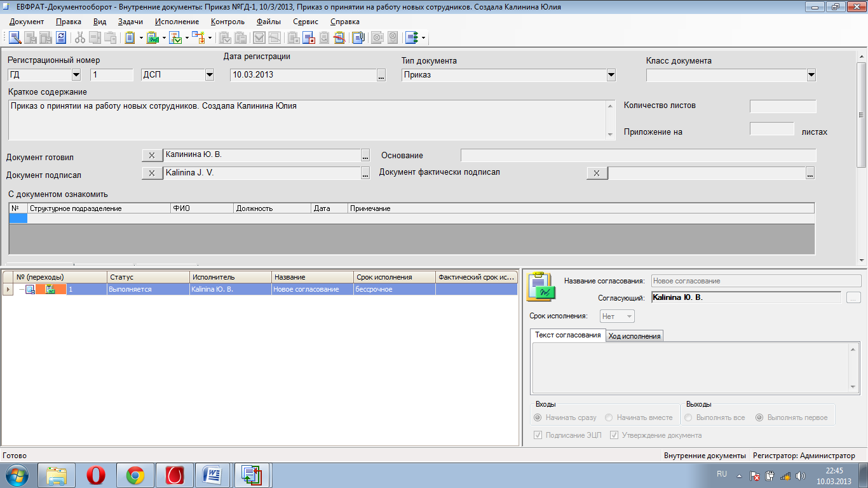Open the ДСП registration suffix dropdown
The image size is (868, 488).
(x=210, y=75)
